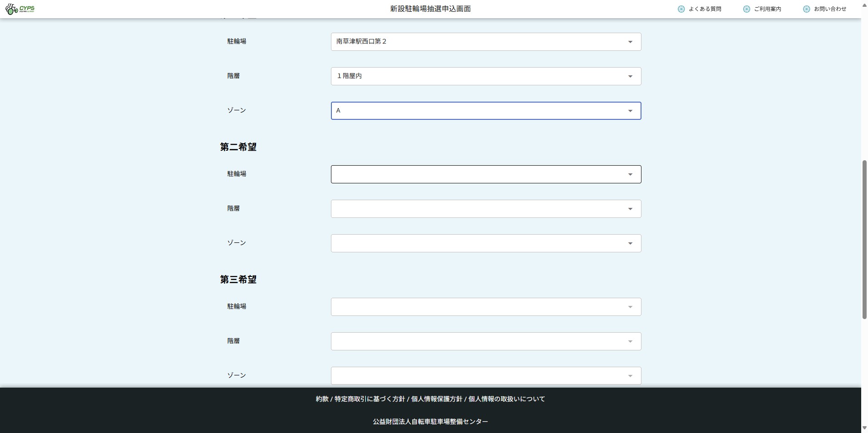The height and width of the screenshot is (433, 868).
Task: Open the 第二希望 ゾーン dropdown
Action: (x=486, y=243)
